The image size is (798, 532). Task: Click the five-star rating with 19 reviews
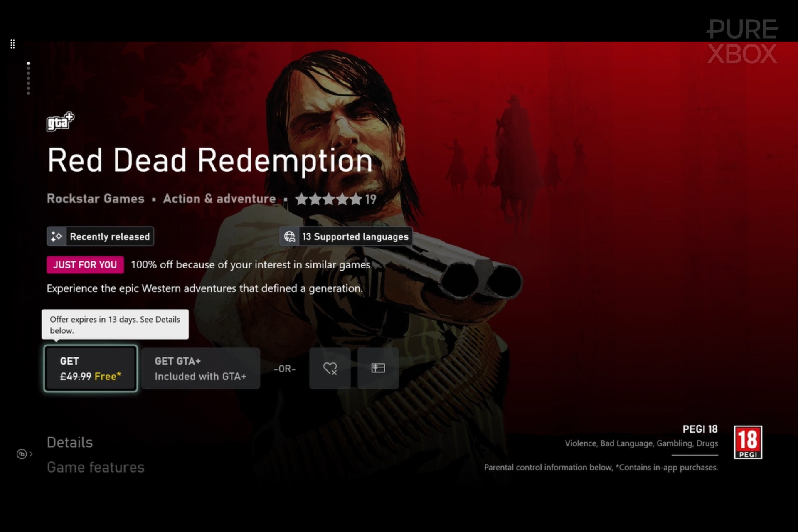coord(336,199)
